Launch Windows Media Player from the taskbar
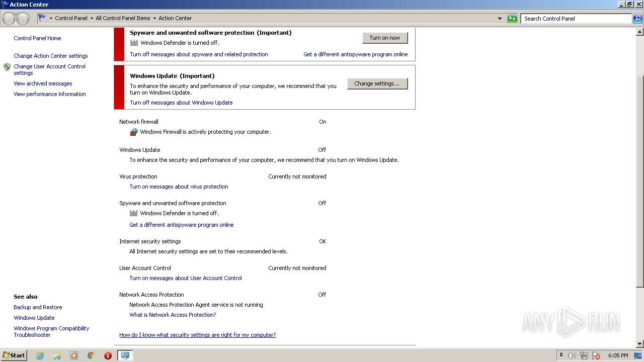This screenshot has height=362, width=644. [74, 355]
